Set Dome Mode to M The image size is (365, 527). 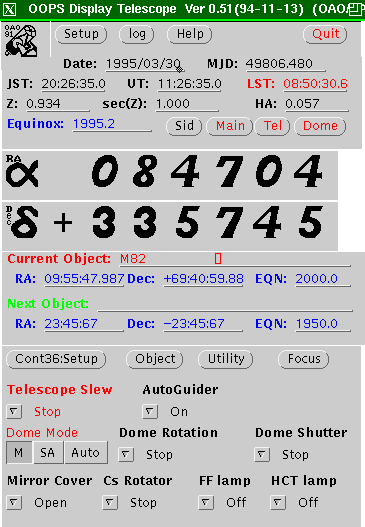coord(19,453)
